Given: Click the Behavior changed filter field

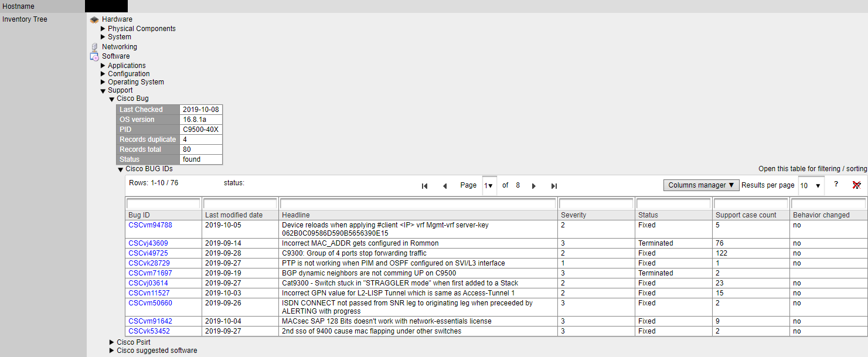Looking at the screenshot, I should (x=829, y=204).
